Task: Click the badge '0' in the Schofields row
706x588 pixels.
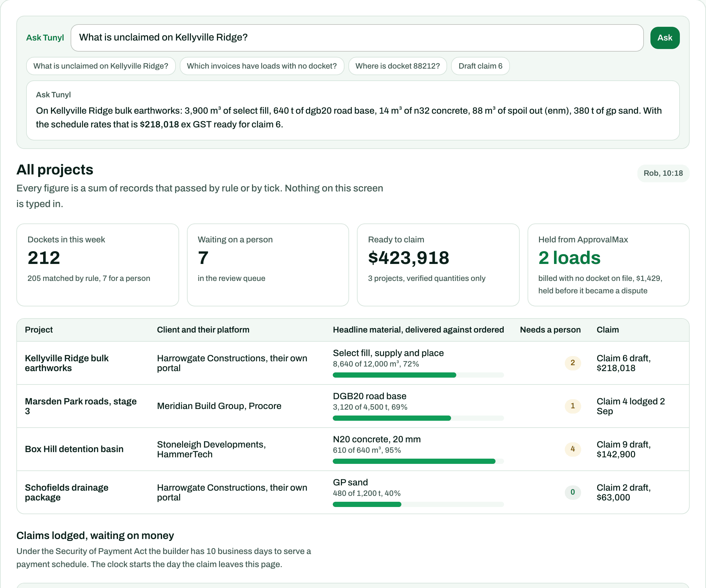Action: pos(573,492)
